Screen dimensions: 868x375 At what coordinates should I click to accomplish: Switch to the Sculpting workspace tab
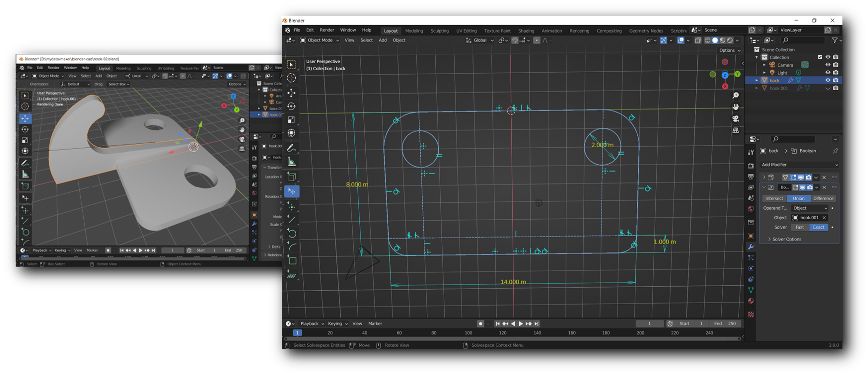point(439,31)
